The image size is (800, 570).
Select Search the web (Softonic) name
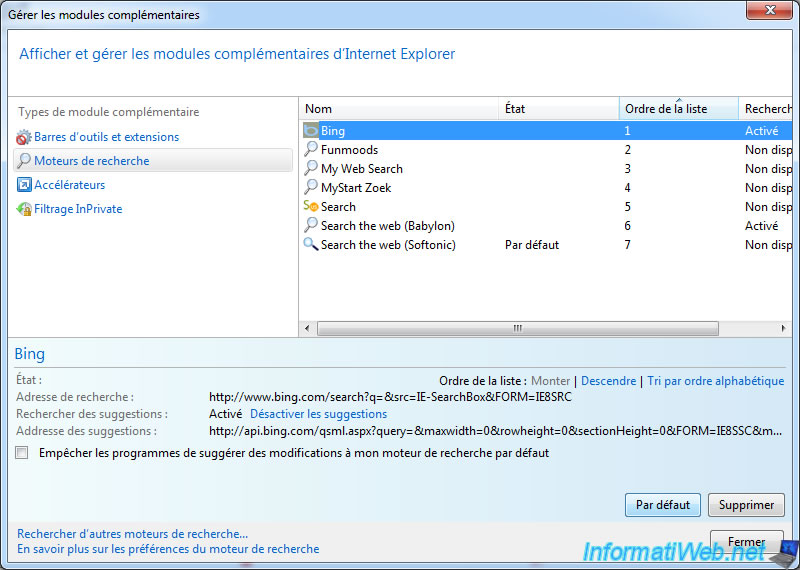click(x=388, y=244)
